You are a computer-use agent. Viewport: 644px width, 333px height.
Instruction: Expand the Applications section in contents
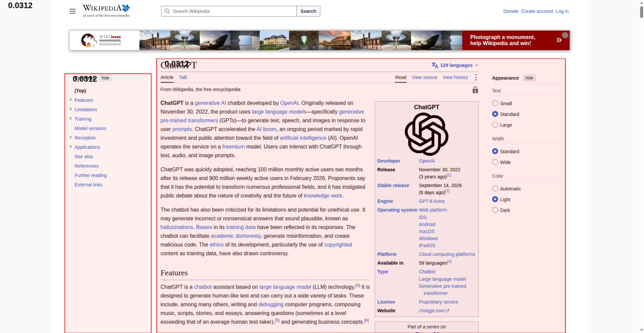pyautogui.click(x=71, y=147)
